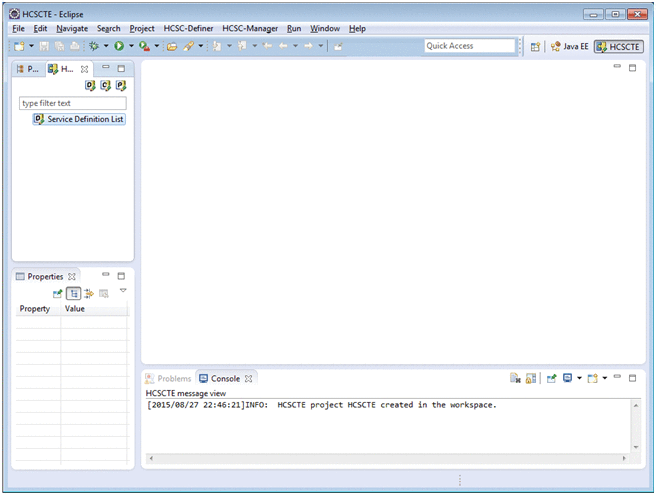The image size is (657, 496).
Task: Clear the console output
Action: click(x=515, y=379)
